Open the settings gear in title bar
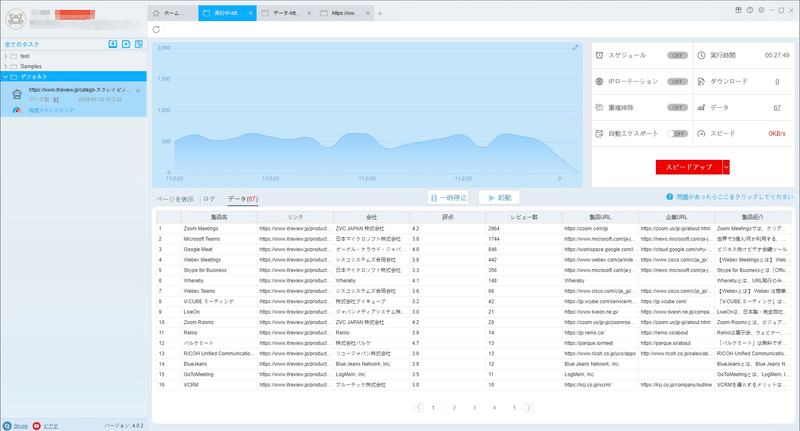 (x=761, y=10)
